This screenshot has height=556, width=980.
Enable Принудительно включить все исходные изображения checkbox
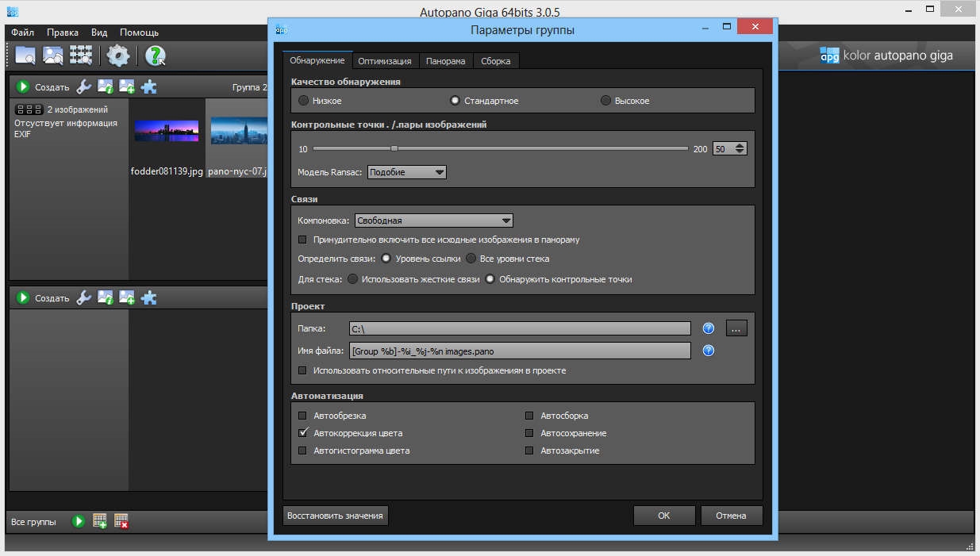coord(302,240)
